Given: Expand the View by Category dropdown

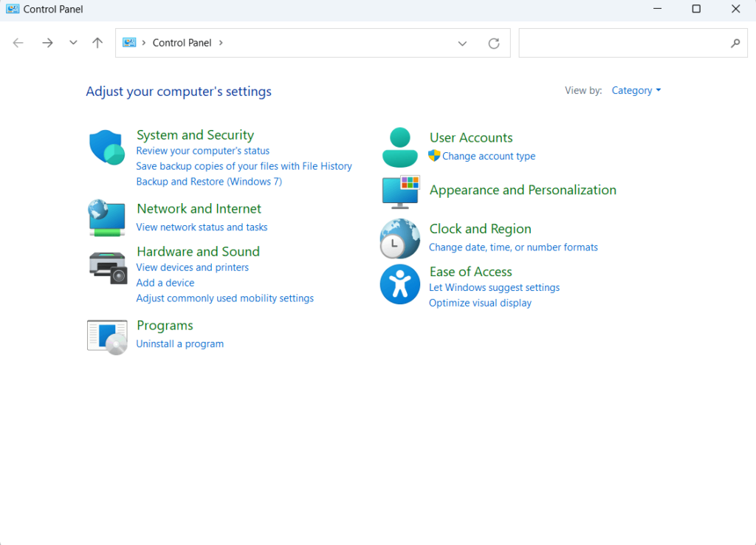Looking at the screenshot, I should (x=636, y=91).
